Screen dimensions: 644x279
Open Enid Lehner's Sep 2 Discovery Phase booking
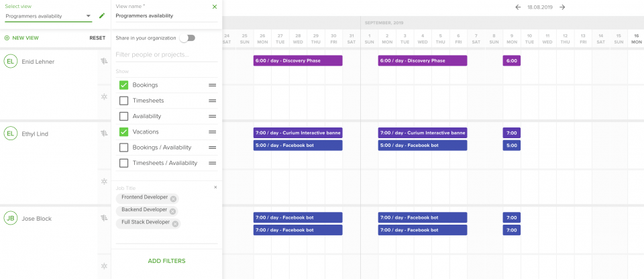pyautogui.click(x=423, y=60)
